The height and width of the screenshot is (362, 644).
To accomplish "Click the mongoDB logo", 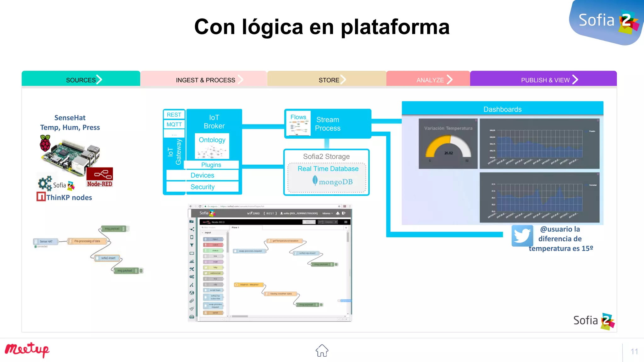I will tap(332, 181).
